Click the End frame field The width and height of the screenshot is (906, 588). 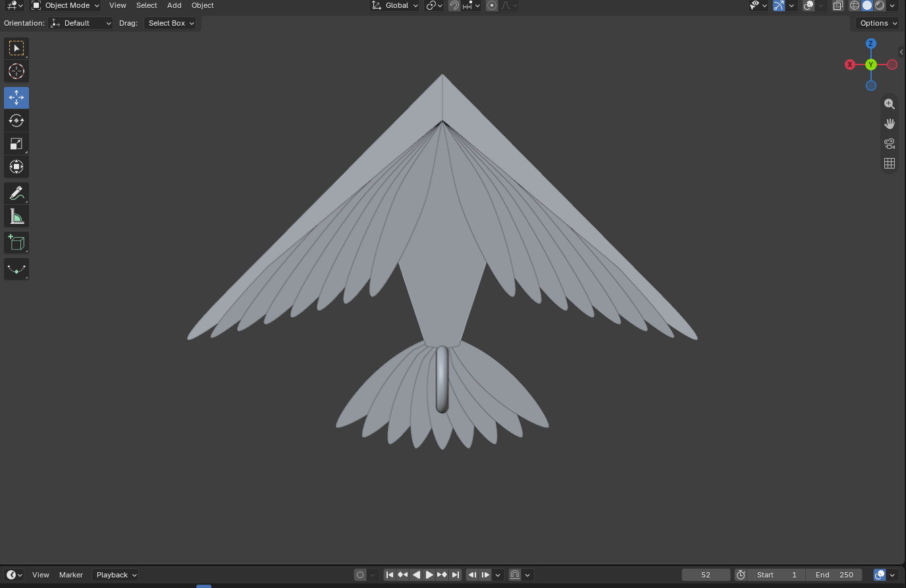point(834,575)
